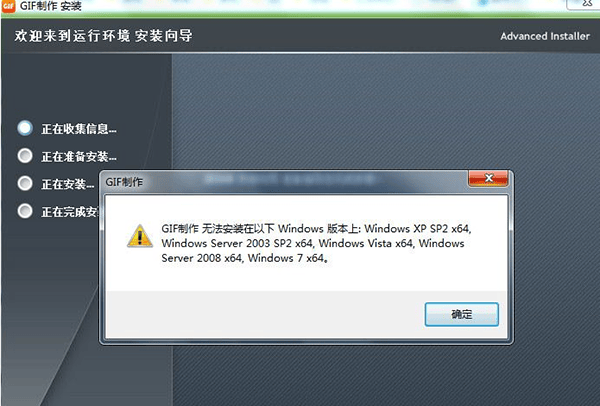Click the 正在安装... step label
This screenshot has height=406, width=600.
(x=68, y=184)
